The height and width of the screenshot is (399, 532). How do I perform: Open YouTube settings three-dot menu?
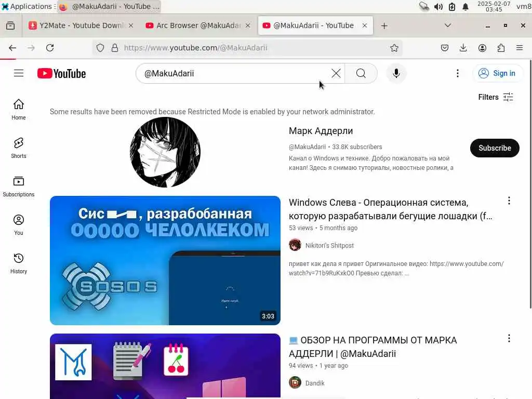(458, 73)
